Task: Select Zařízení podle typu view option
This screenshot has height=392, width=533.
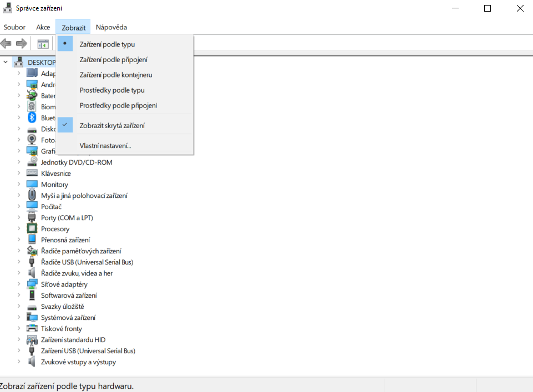Action: [x=125, y=44]
